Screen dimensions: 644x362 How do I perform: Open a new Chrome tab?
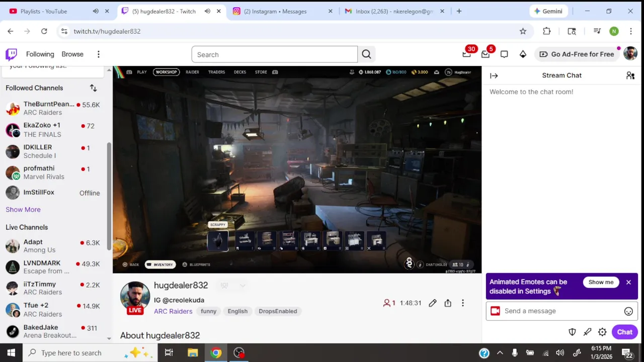tap(459, 11)
